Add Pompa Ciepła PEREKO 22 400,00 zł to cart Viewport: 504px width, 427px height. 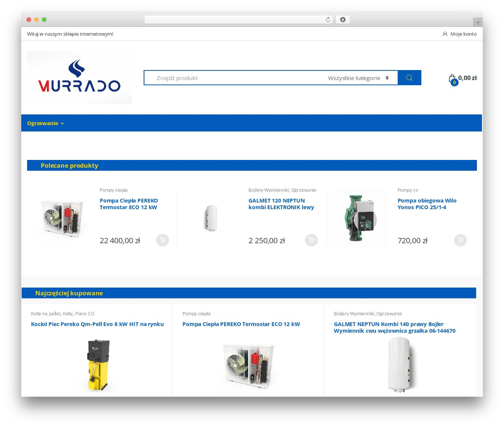pos(163,240)
